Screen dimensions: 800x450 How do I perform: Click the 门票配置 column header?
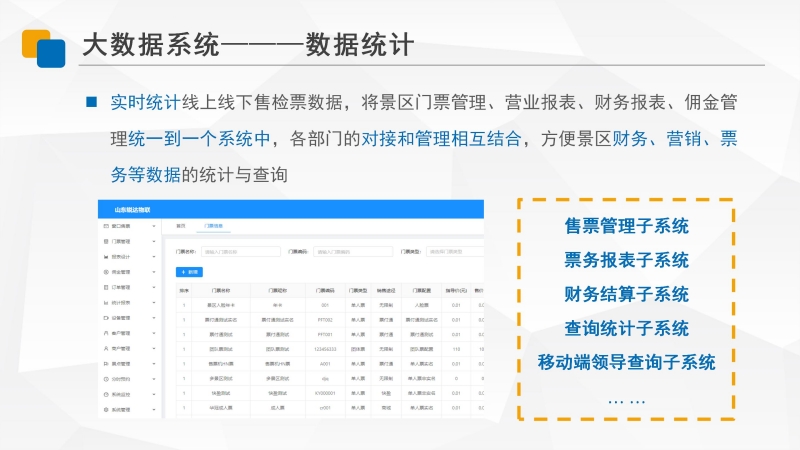pyautogui.click(x=421, y=290)
